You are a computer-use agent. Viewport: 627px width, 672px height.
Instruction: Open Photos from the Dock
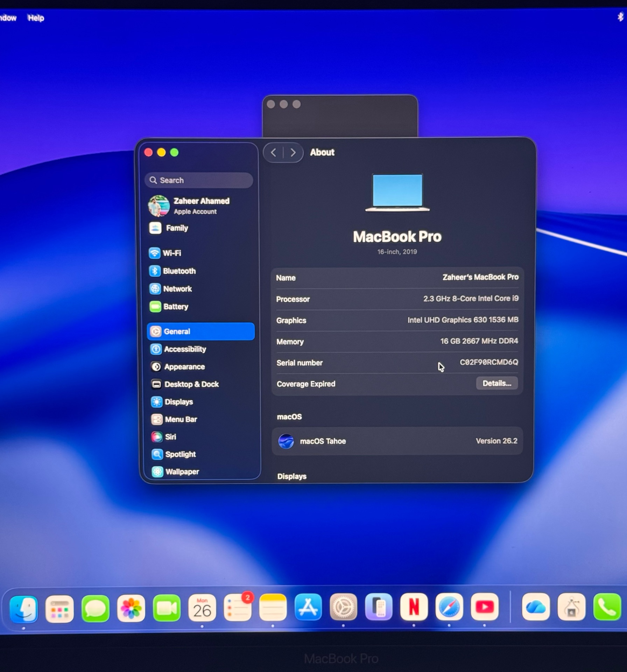(x=131, y=608)
